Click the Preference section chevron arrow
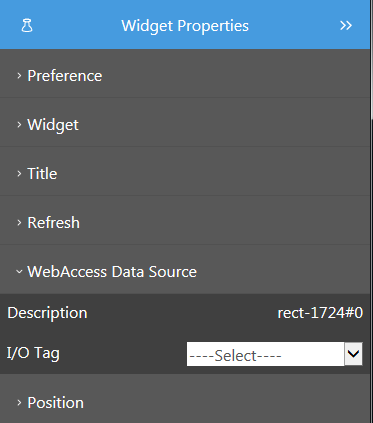The height and width of the screenshot is (423, 373). pos(19,76)
